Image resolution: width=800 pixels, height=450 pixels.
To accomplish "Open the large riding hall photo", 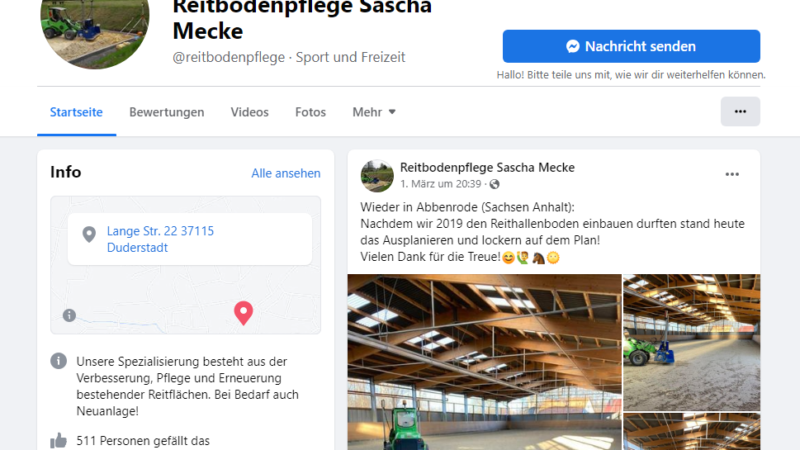I will tap(485, 362).
